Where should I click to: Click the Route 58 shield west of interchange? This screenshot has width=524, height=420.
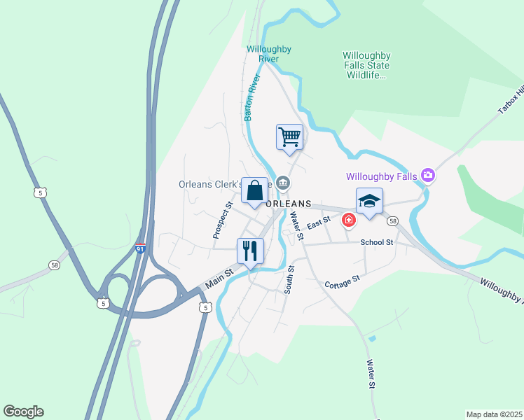[x=54, y=265]
